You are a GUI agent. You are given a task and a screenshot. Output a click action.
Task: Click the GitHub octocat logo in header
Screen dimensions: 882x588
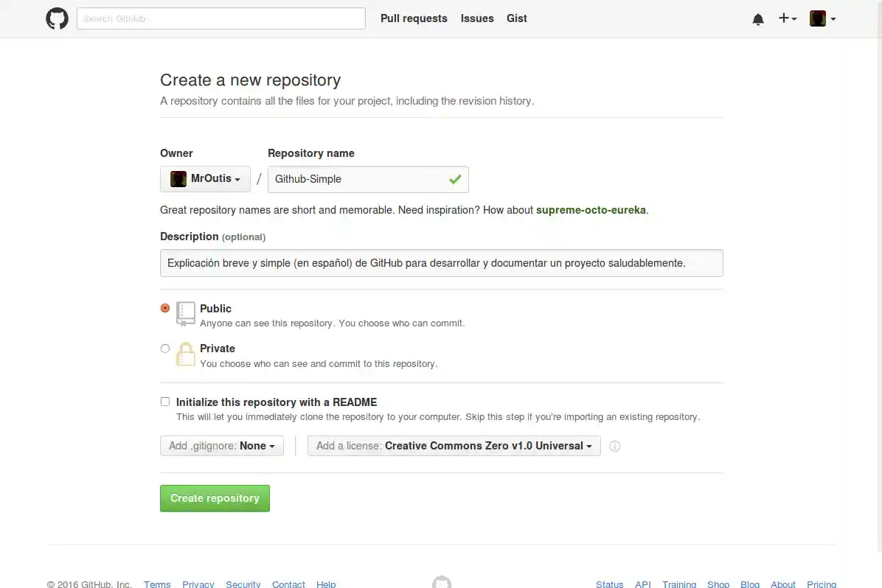coord(57,18)
